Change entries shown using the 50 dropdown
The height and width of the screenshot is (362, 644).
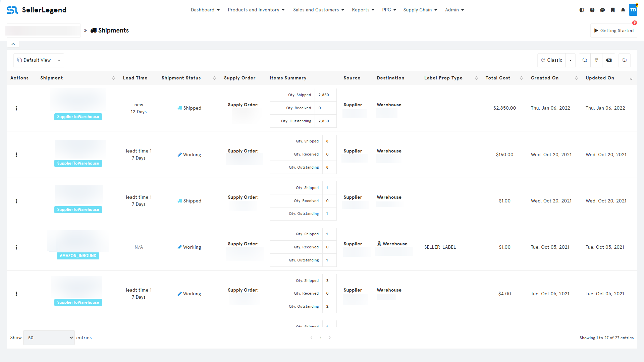pos(49,338)
